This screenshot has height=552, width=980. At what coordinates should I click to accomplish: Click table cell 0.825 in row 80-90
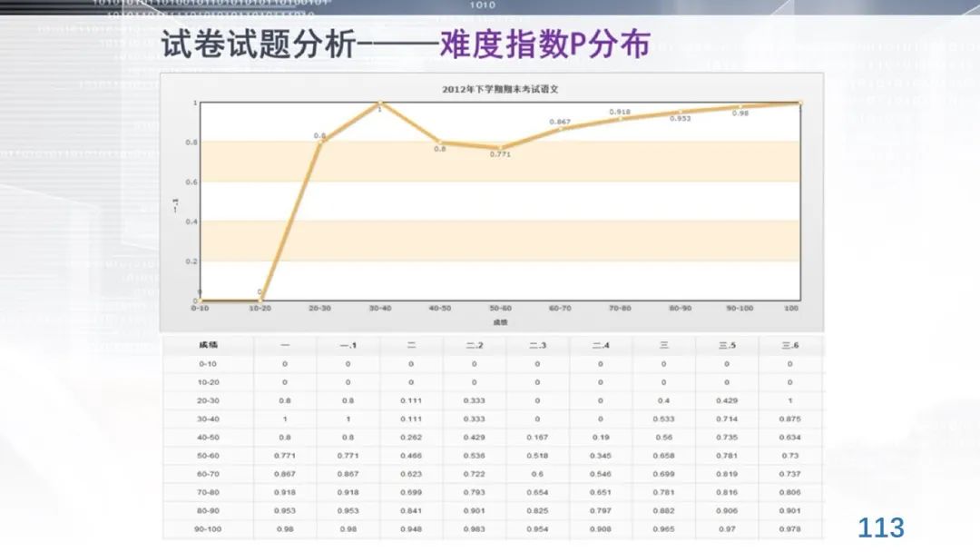coord(537,511)
